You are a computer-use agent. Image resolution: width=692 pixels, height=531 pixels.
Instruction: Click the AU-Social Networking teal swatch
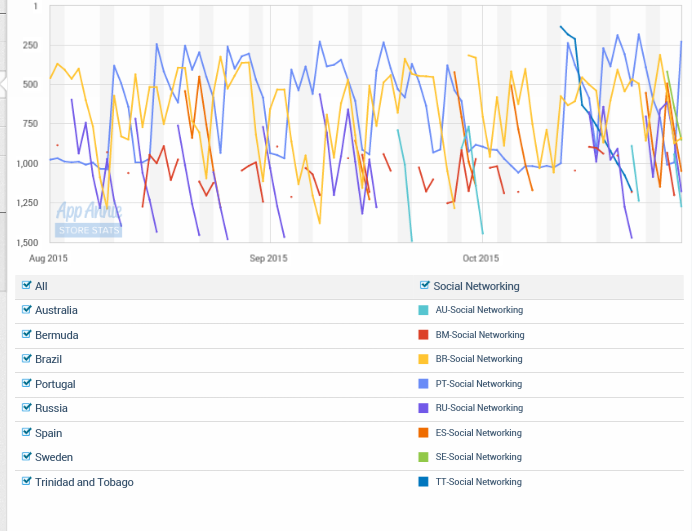424,310
